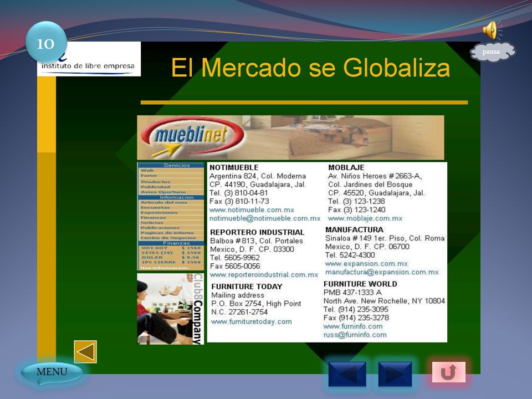Viewport: 532px width, 399px height.
Task: Click the MOBLAJE heading
Action: [x=346, y=167]
